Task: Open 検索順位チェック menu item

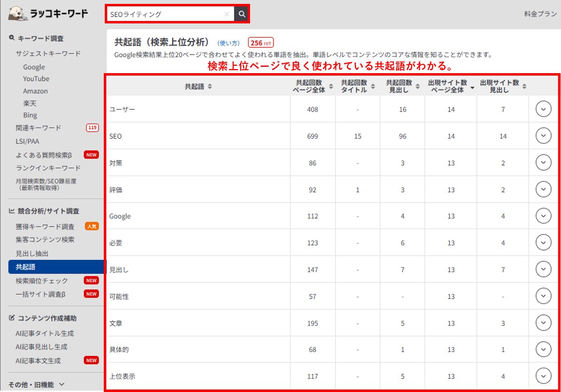Action: (x=41, y=281)
